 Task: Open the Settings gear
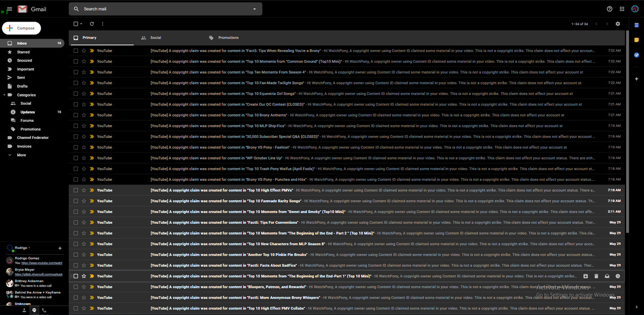[618, 24]
